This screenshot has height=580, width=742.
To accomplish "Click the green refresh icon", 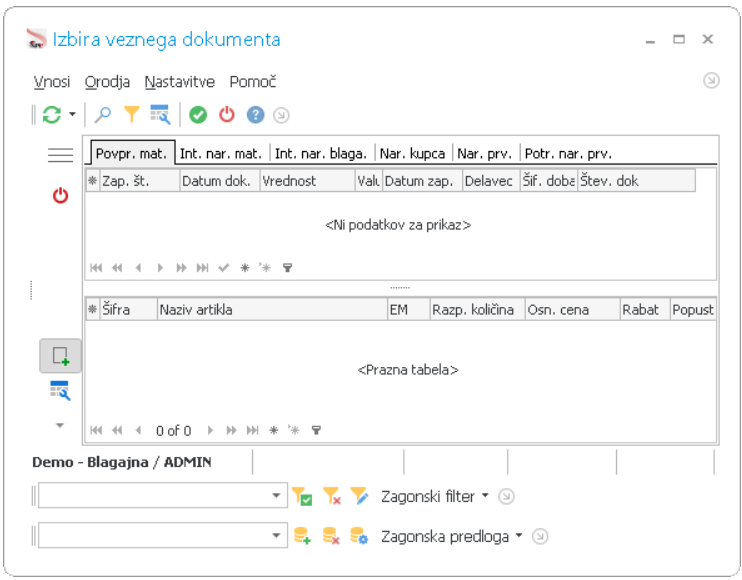I will click(52, 114).
